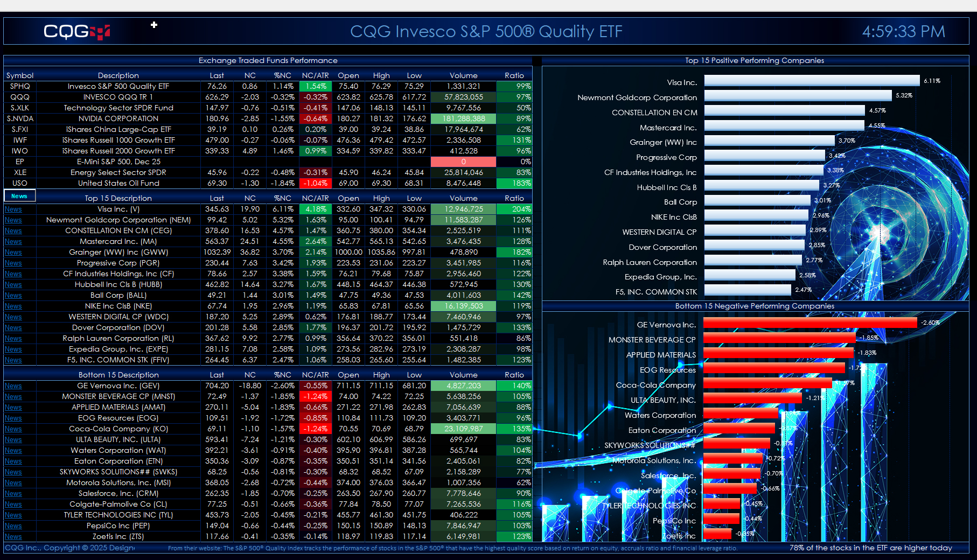
Task: Open News link for Visa Inc. (V)
Action: [13, 209]
